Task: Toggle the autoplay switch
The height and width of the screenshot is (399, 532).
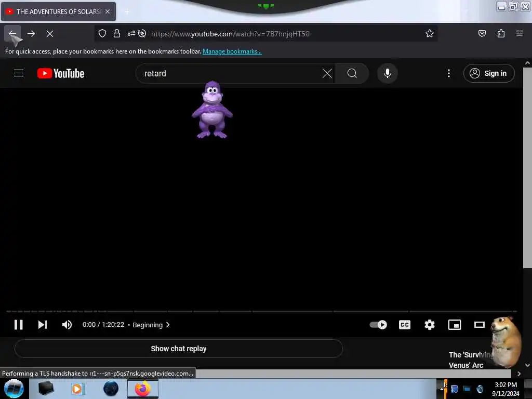Action: (378, 325)
